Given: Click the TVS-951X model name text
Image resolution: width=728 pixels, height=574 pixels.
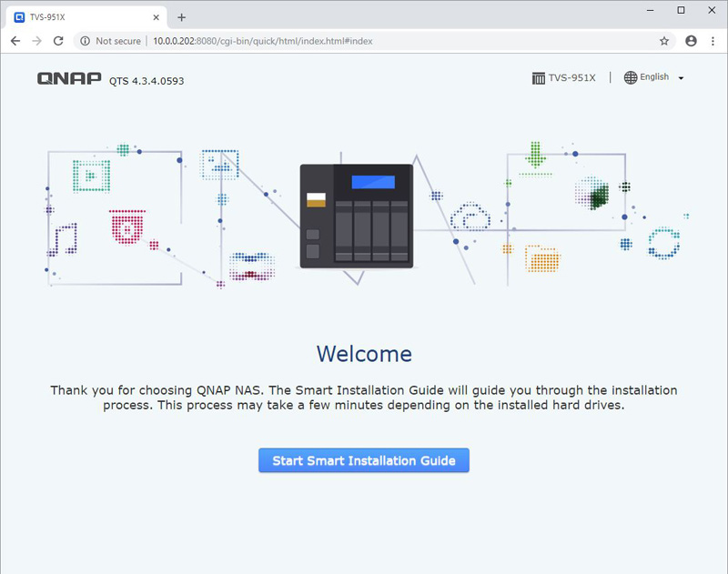Looking at the screenshot, I should click(572, 77).
